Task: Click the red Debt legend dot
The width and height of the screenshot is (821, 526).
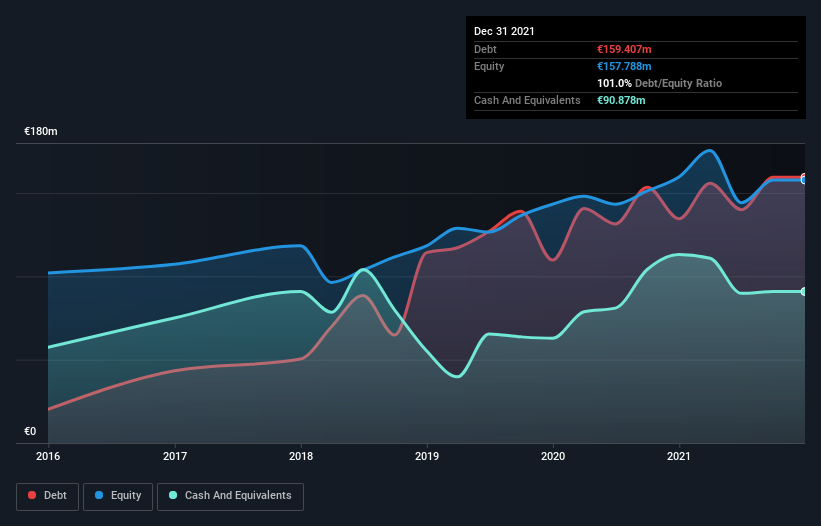Action: coord(32,495)
